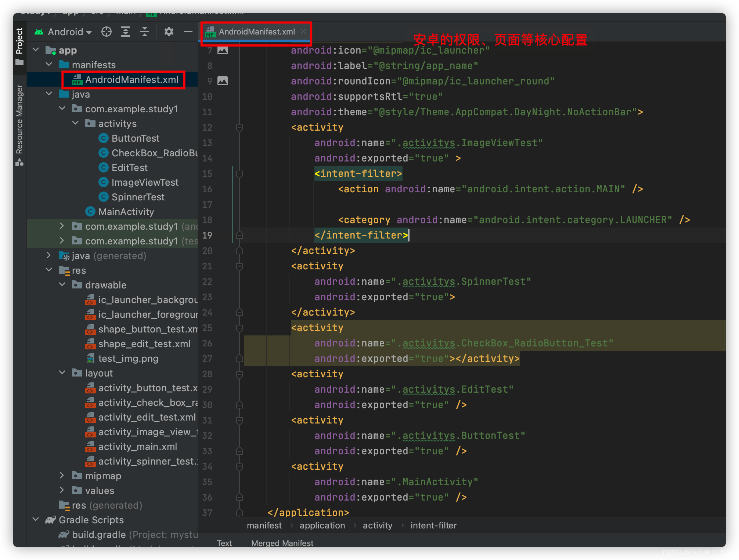Expand the com.example.study1 (androidTest) package
Viewport: 739px width, 560px height.
coord(62,226)
